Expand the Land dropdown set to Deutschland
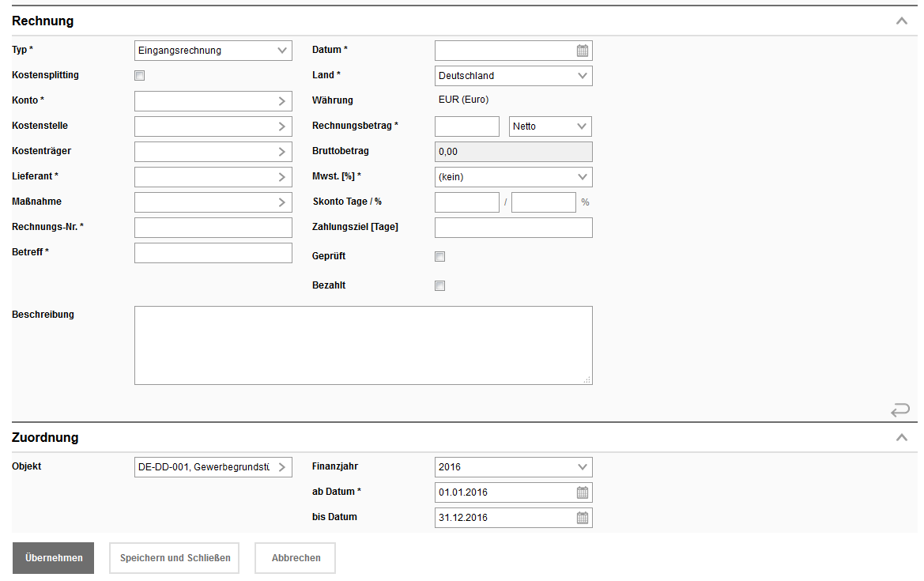924x581 pixels. 513,76
